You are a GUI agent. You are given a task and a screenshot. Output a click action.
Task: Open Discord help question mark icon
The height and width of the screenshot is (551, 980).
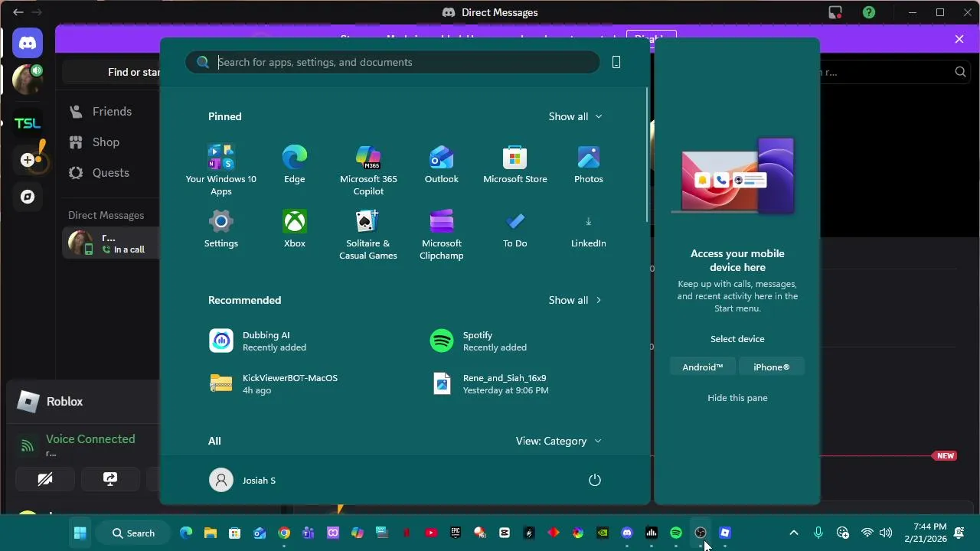[868, 12]
